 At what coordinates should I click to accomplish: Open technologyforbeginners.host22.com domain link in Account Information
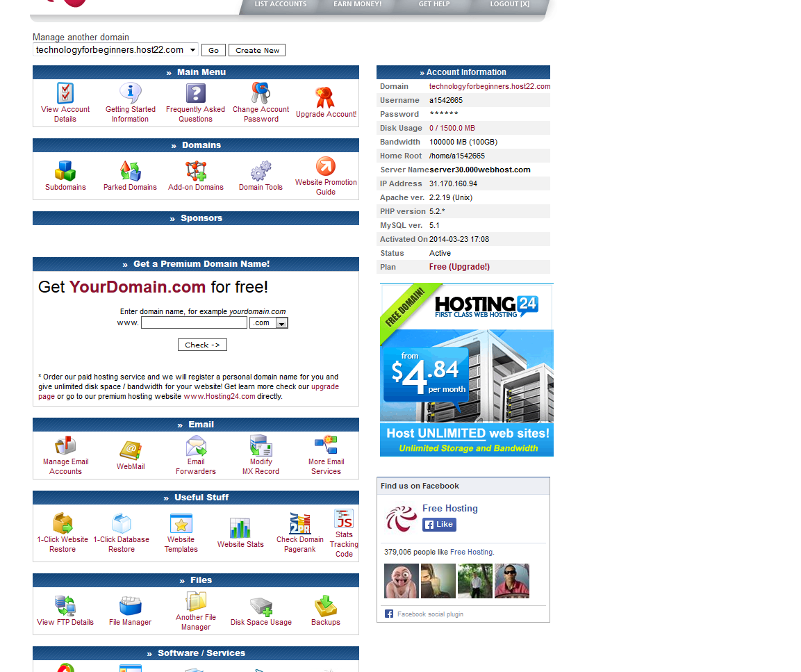[489, 86]
